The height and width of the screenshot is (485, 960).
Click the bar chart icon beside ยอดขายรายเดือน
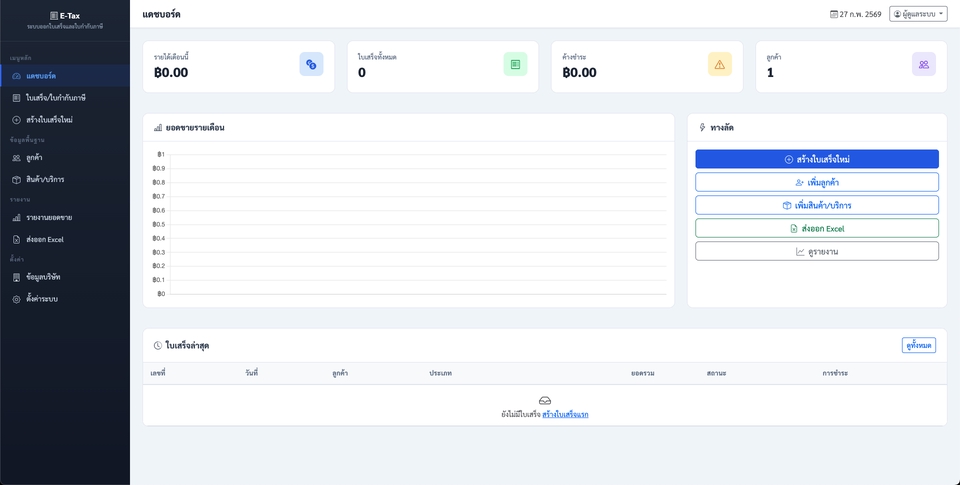158,128
